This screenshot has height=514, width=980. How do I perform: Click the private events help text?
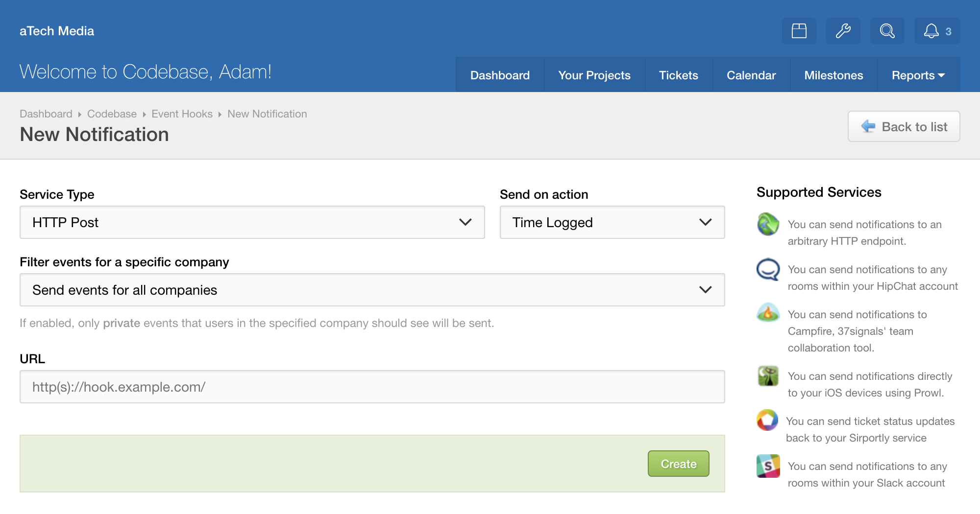[x=257, y=323]
